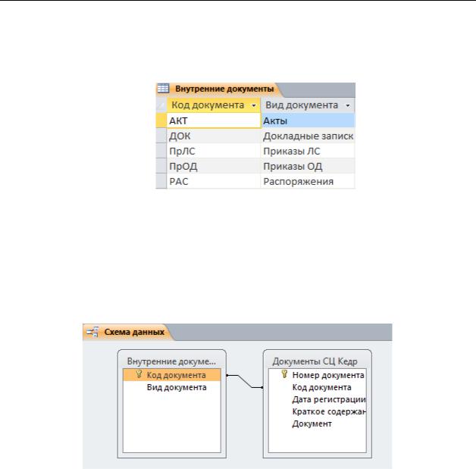Select the Вид документа column header
Image resolution: width=476 pixels, height=469 pixels.
[x=308, y=105]
